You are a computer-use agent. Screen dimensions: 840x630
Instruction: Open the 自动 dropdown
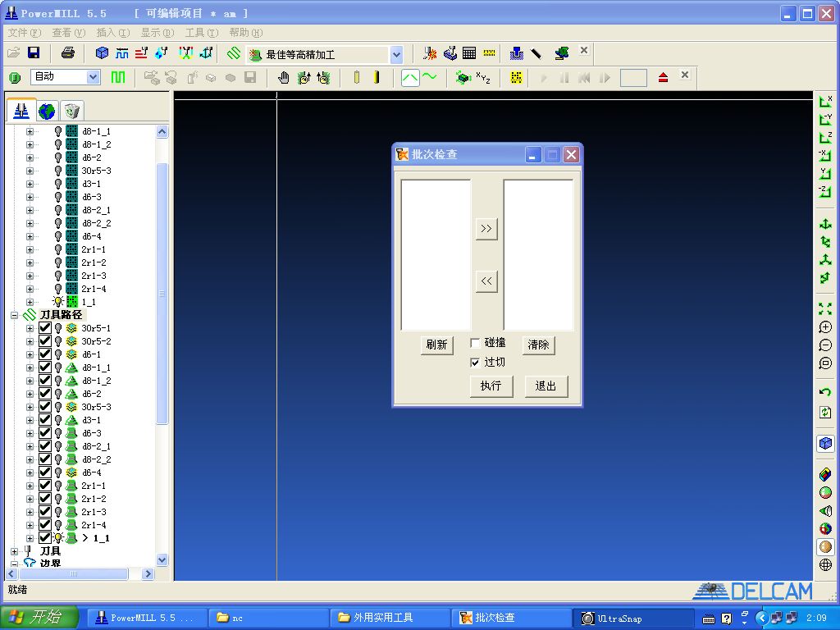tap(94, 77)
